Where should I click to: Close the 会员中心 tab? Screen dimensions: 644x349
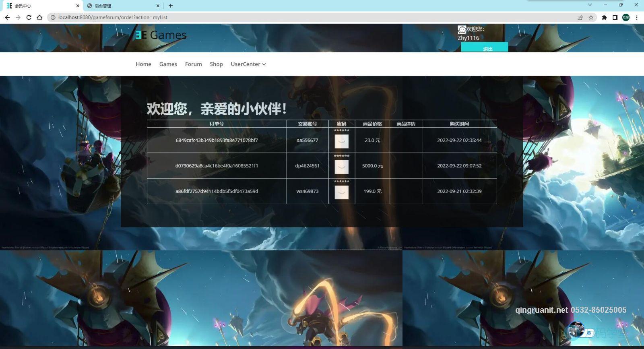point(78,6)
